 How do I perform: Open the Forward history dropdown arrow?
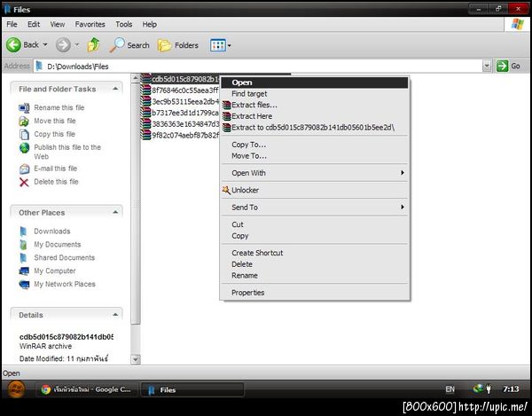pyautogui.click(x=76, y=44)
